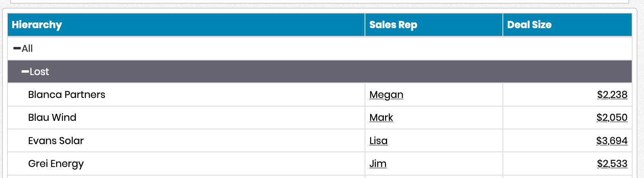Viewport: 644px width, 178px height.
Task: Select the Lost group label
Action: [39, 72]
